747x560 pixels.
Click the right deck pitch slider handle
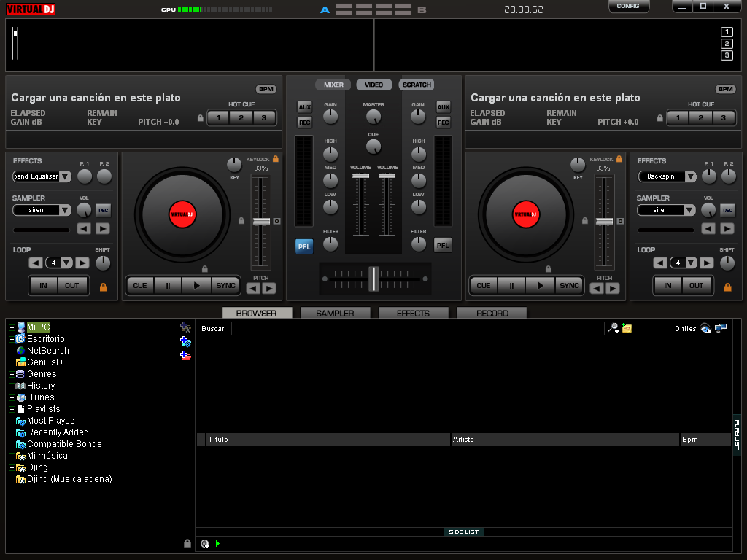(x=604, y=222)
